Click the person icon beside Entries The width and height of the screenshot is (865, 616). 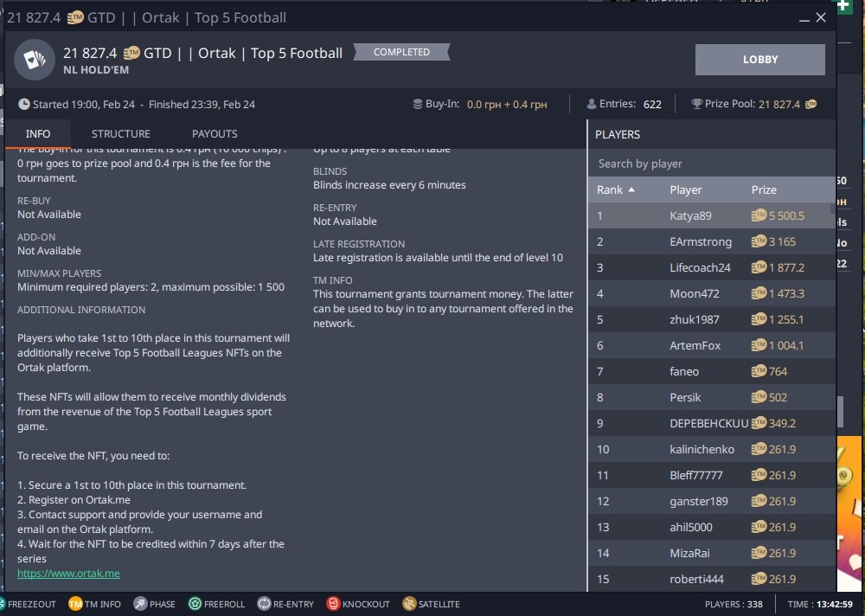pos(592,104)
